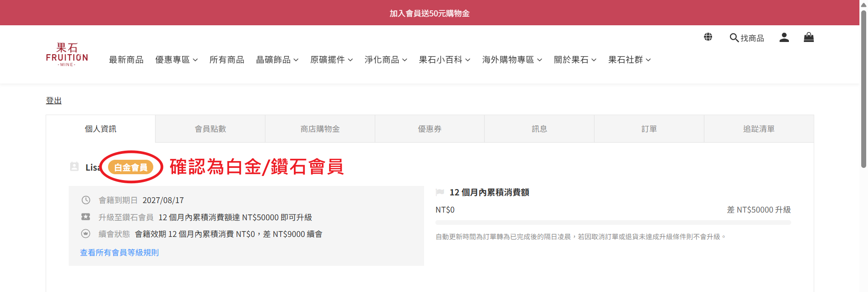The width and height of the screenshot is (868, 292).
Task: Click the 自動更新時間 note text
Action: (x=581, y=236)
